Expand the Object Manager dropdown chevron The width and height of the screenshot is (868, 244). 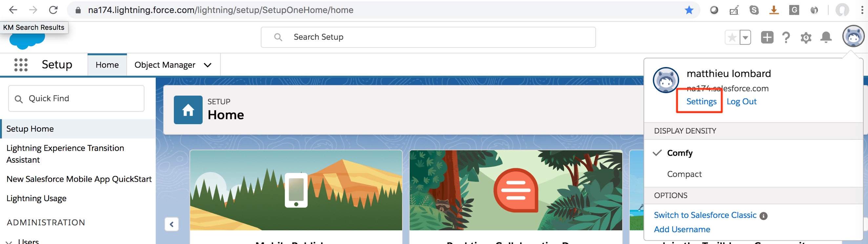click(208, 65)
